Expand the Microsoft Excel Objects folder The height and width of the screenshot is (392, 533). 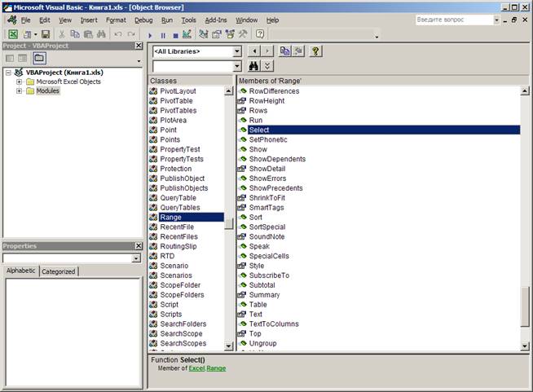(x=19, y=81)
